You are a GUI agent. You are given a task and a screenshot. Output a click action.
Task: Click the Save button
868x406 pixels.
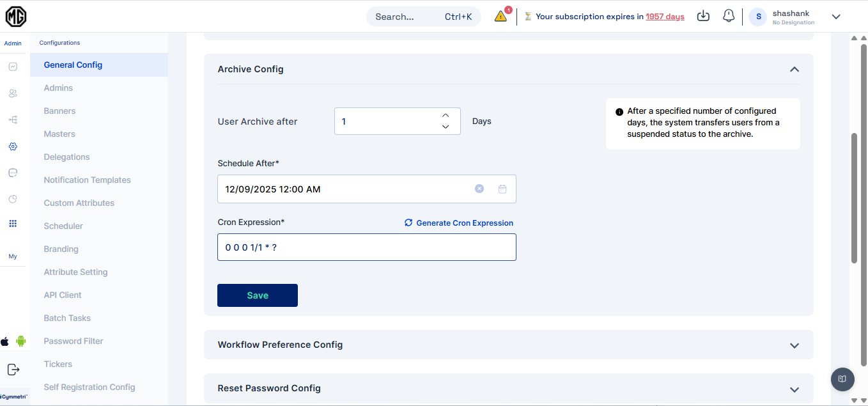[x=258, y=295]
